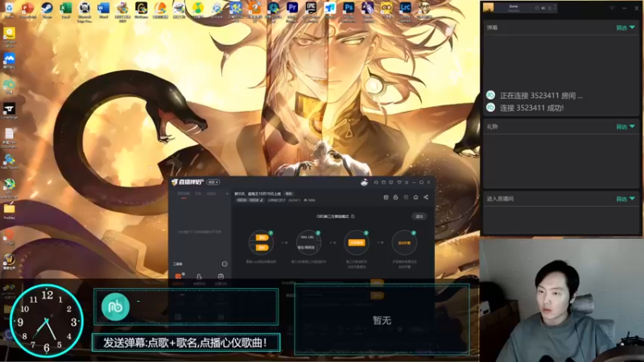Viewport: 644px width, 362px height.
Task: Open the Word desktop shortcut
Action: (x=104, y=8)
